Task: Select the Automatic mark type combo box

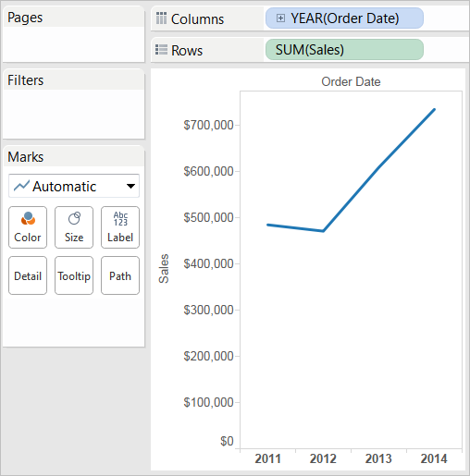Action: click(74, 186)
